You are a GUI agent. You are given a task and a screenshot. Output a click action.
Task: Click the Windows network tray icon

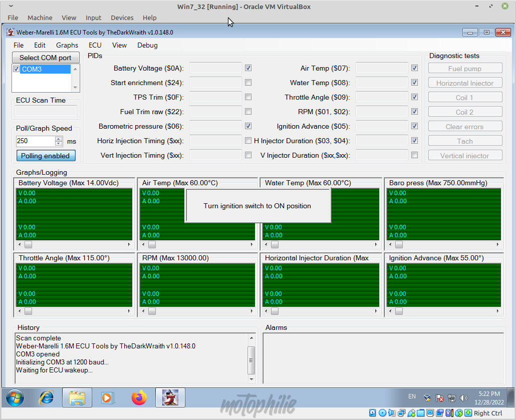tap(452, 397)
